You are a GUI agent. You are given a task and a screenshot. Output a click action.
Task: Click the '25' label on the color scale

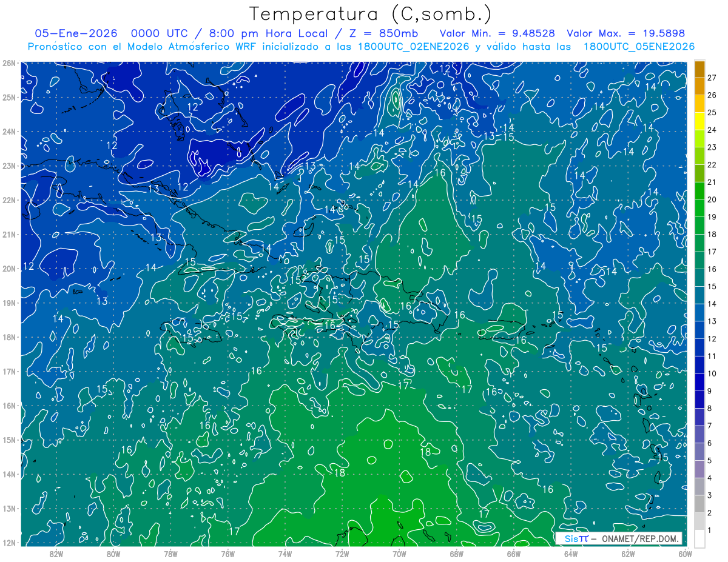coord(712,113)
